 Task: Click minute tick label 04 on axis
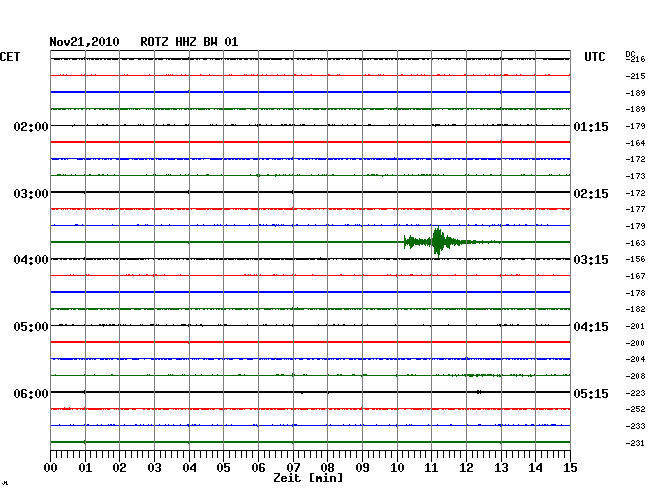tap(189, 468)
